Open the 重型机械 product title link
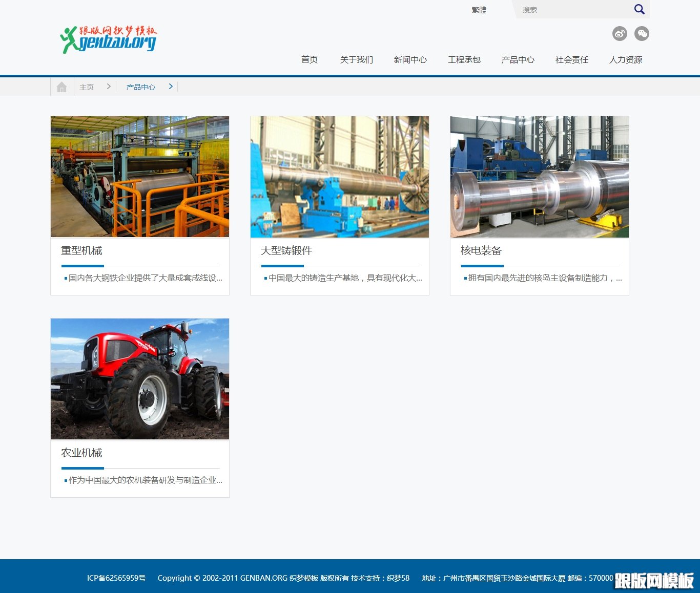This screenshot has width=700, height=593. [x=81, y=250]
